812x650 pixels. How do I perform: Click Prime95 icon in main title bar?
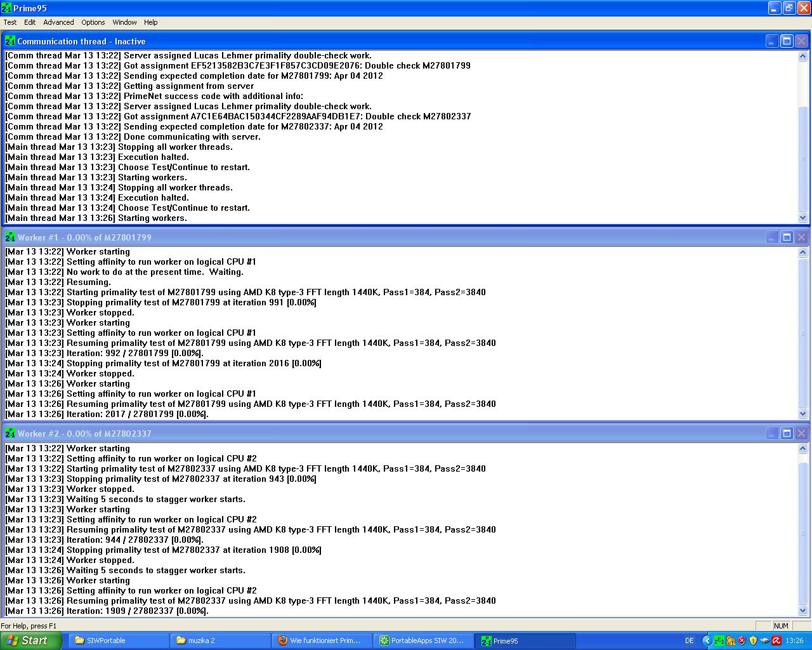(x=7, y=8)
